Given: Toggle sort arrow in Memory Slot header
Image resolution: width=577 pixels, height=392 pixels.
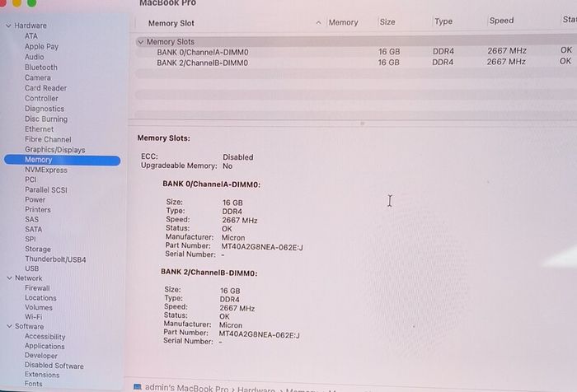Looking at the screenshot, I should click(x=318, y=23).
